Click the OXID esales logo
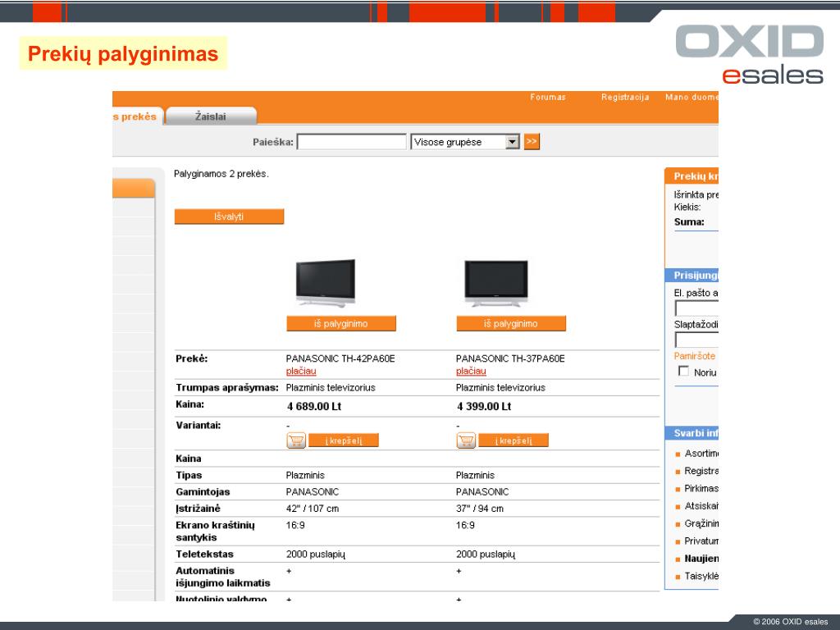The height and width of the screenshot is (630, 840). click(x=749, y=54)
